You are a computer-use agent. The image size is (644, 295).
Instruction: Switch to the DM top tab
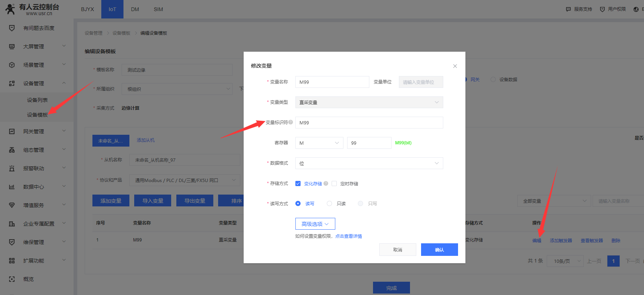135,9
